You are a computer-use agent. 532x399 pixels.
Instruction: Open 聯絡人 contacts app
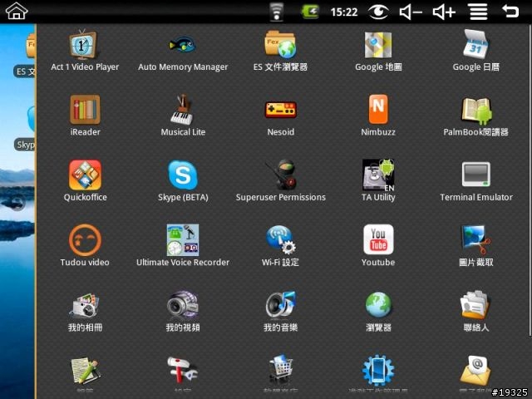click(476, 311)
